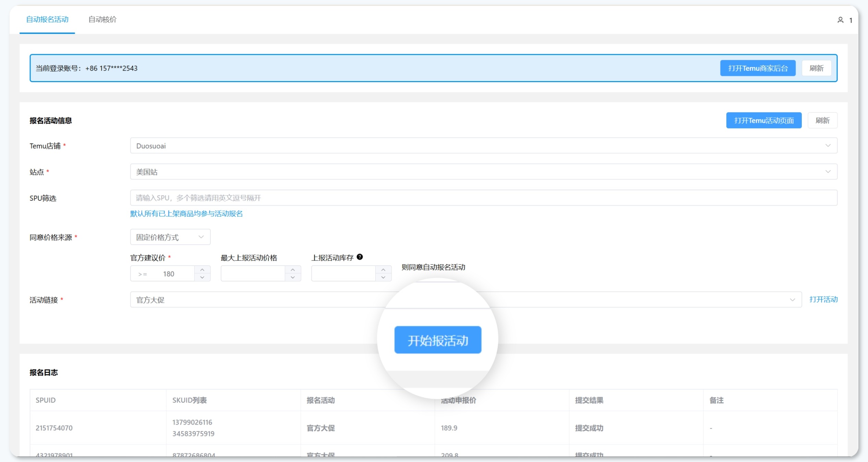Open the 活动链接 官方大促 dropdown

[466, 300]
